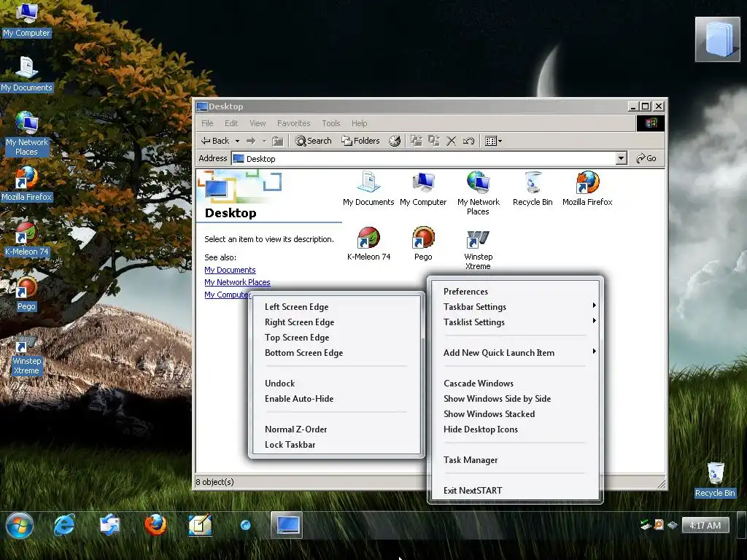
Task: Select K-Meleon 74 desktop shortcut
Action: coord(27,238)
